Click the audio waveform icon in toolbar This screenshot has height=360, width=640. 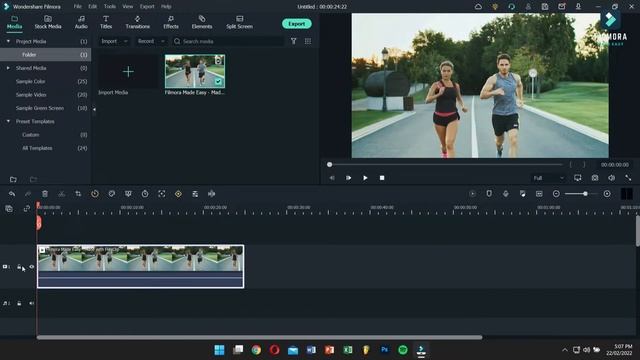(211, 194)
